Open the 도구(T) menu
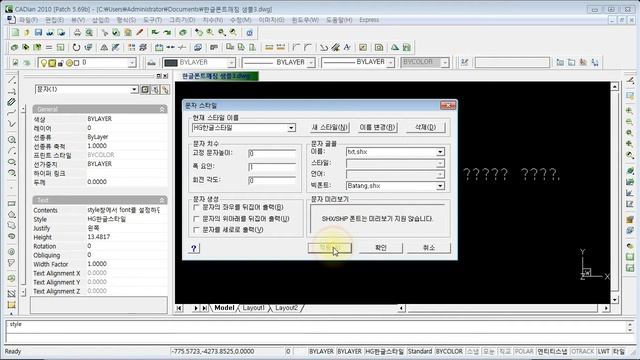 pyautogui.click(x=152, y=20)
